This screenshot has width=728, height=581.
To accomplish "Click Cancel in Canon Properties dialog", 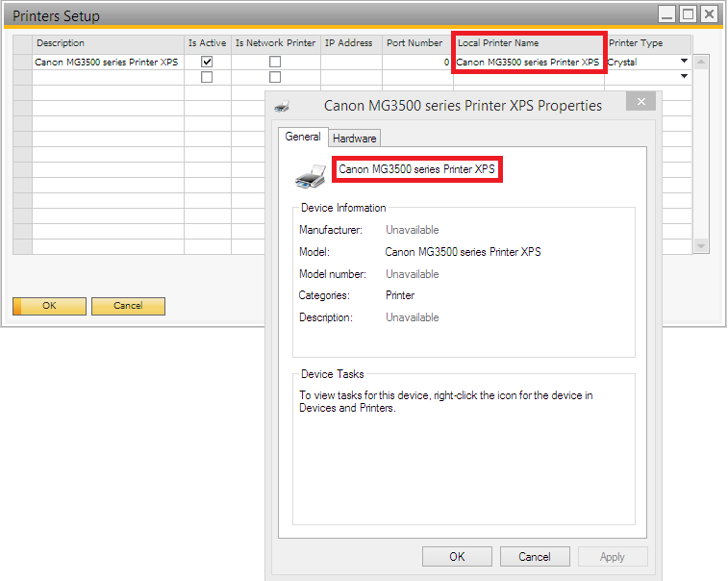I will click(534, 556).
